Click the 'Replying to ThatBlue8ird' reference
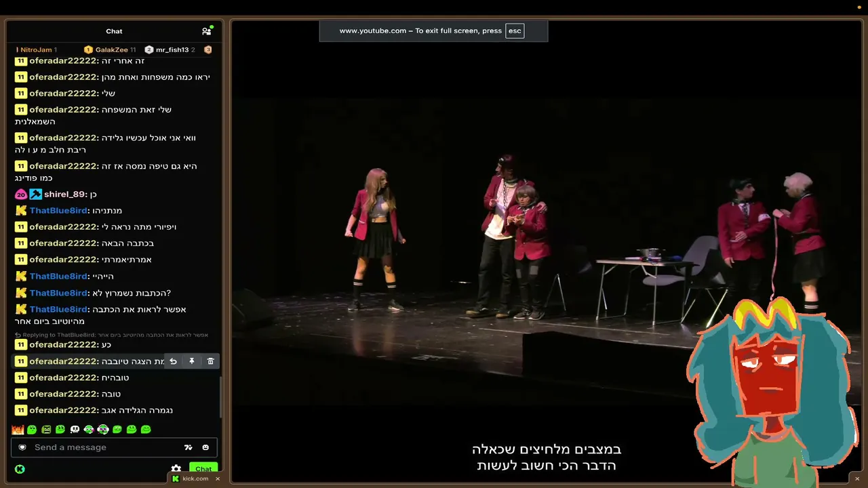 (112, 335)
